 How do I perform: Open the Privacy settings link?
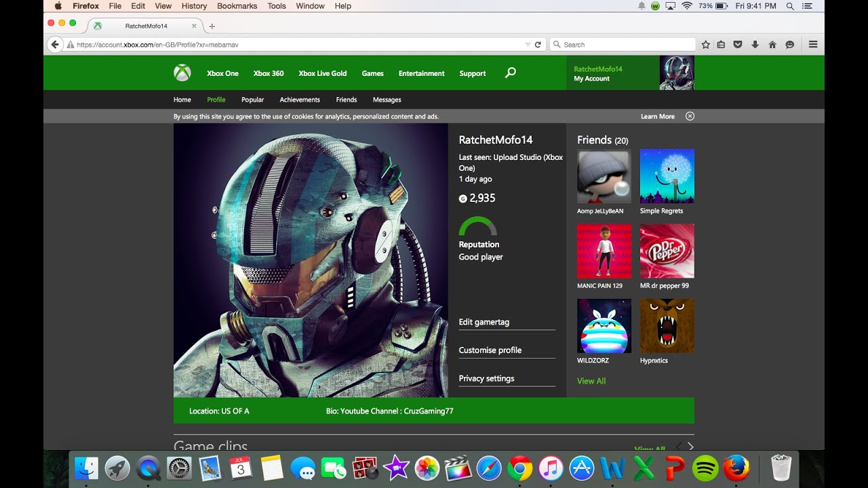487,378
